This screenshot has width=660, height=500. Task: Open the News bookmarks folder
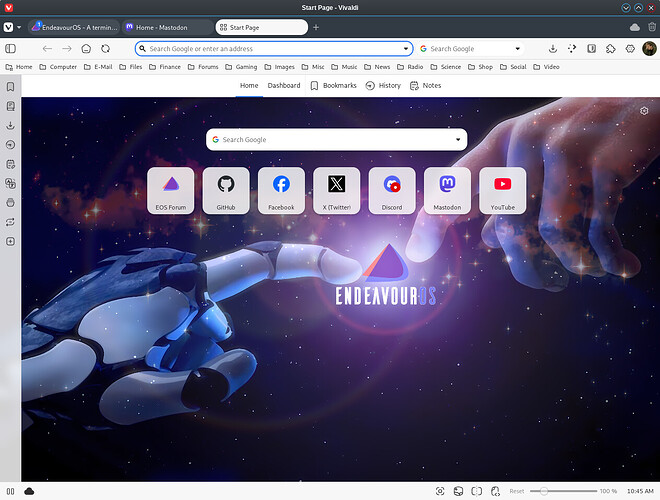coord(377,67)
